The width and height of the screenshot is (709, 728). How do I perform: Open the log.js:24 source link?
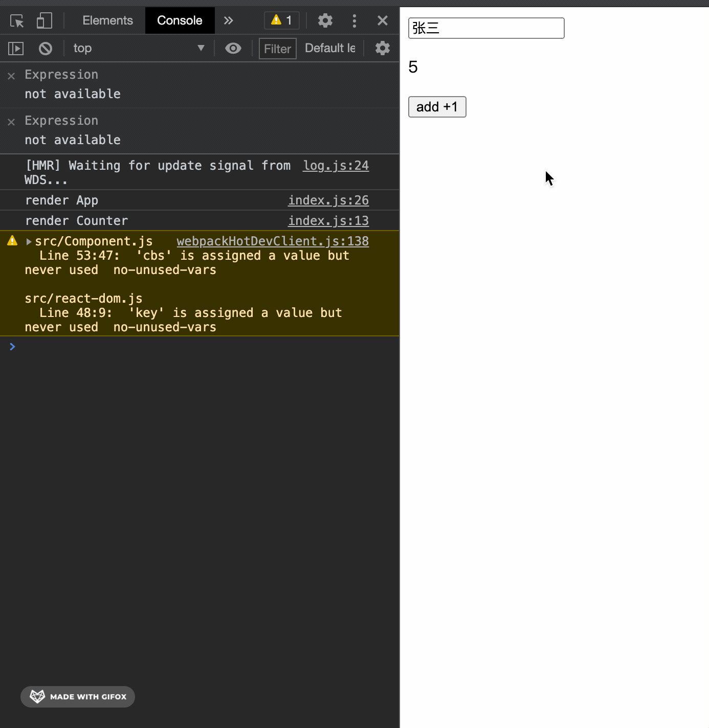tap(336, 166)
